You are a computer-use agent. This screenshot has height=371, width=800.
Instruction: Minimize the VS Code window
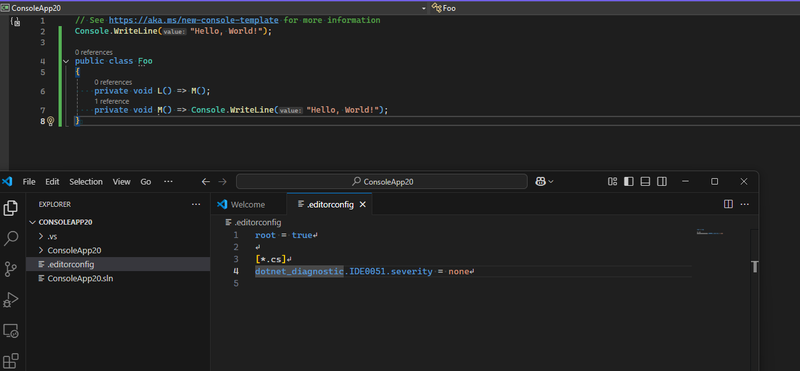click(x=685, y=182)
